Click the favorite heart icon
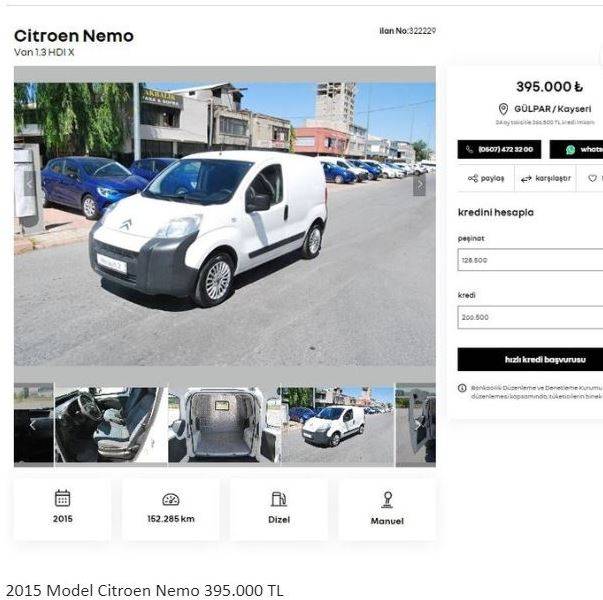The height and width of the screenshot is (600, 603). 593,178
